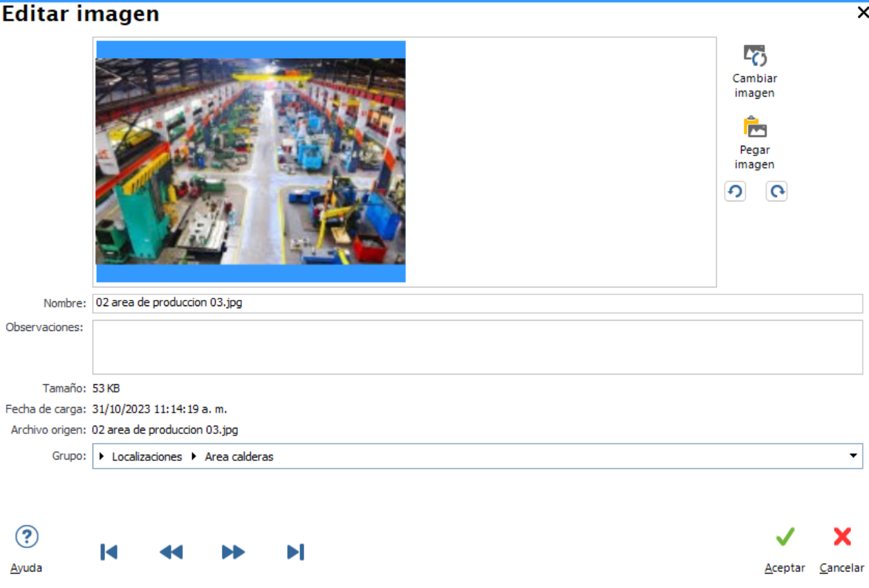Go to next record double-arrow
The height and width of the screenshot is (588, 869).
233,551
